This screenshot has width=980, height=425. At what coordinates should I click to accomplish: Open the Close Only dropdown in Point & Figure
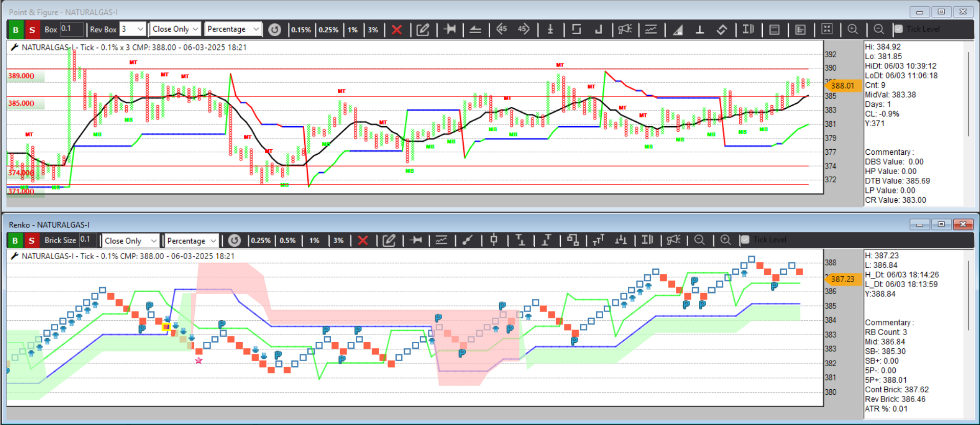coord(175,29)
